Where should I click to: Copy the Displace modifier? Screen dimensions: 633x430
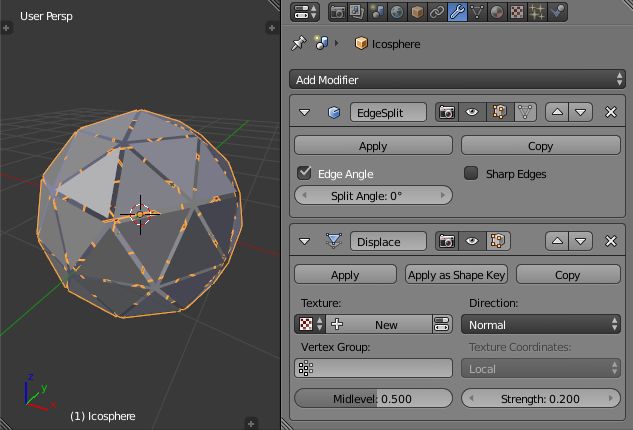pos(568,275)
